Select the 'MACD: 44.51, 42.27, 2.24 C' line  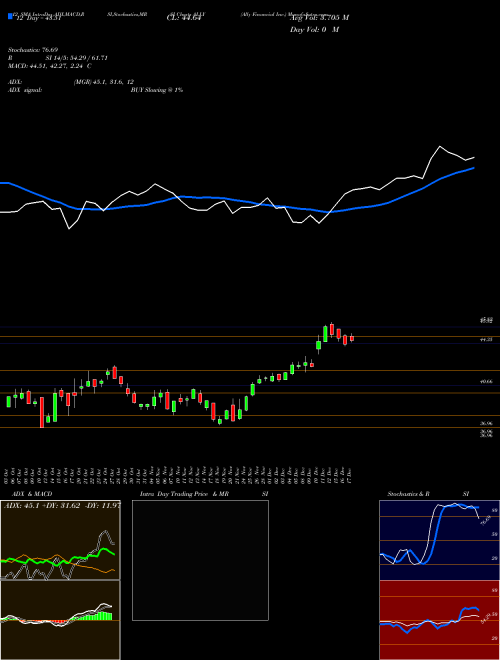(x=50, y=66)
